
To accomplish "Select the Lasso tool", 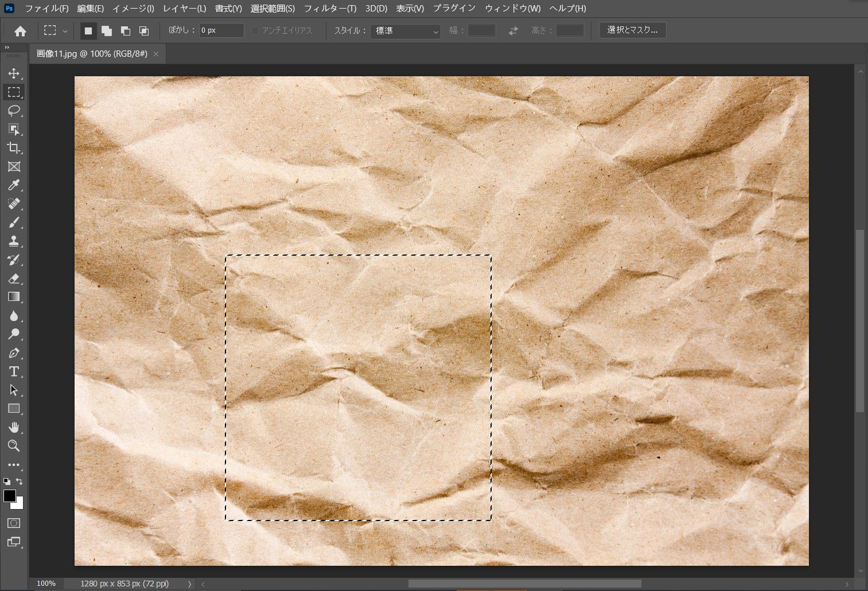I will (14, 111).
